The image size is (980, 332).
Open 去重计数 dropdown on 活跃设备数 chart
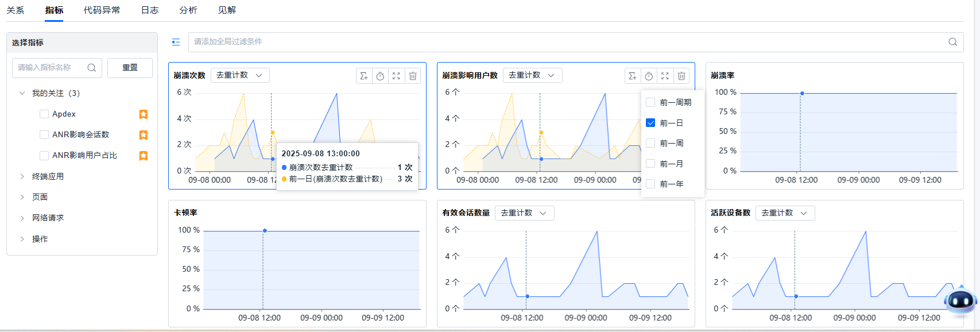pyautogui.click(x=784, y=213)
